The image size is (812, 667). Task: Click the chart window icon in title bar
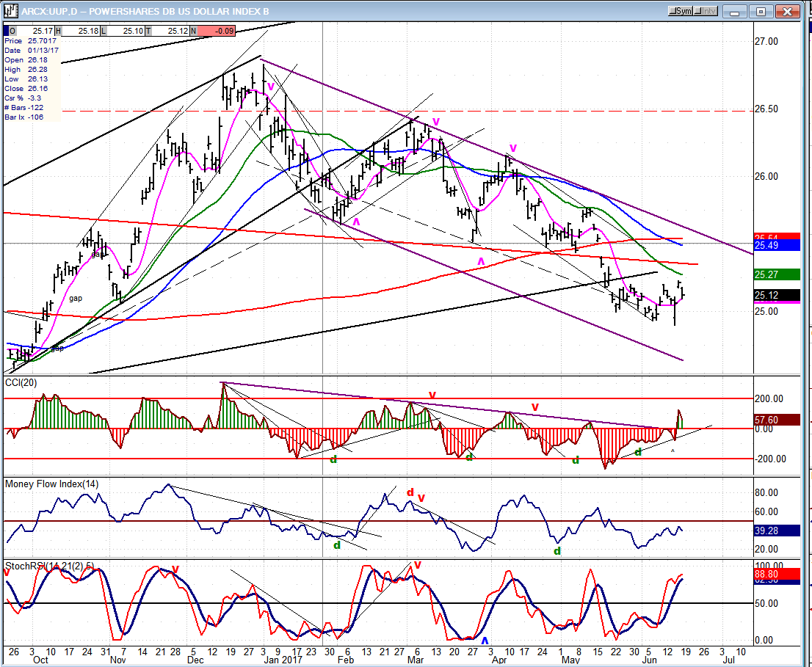coord(10,11)
